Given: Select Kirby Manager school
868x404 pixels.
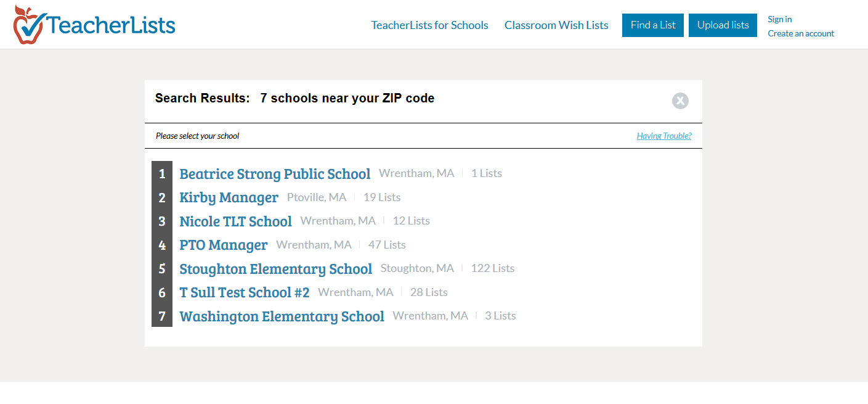Looking at the screenshot, I should pos(229,197).
